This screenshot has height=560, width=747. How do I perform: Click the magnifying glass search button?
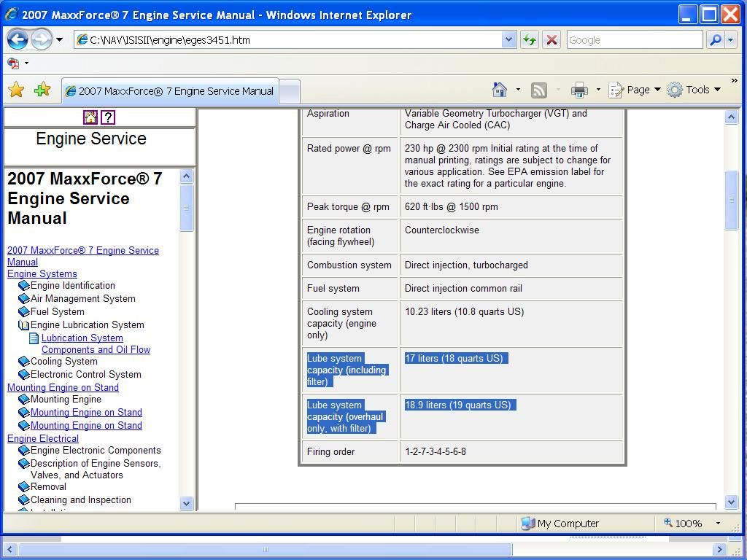click(x=715, y=40)
